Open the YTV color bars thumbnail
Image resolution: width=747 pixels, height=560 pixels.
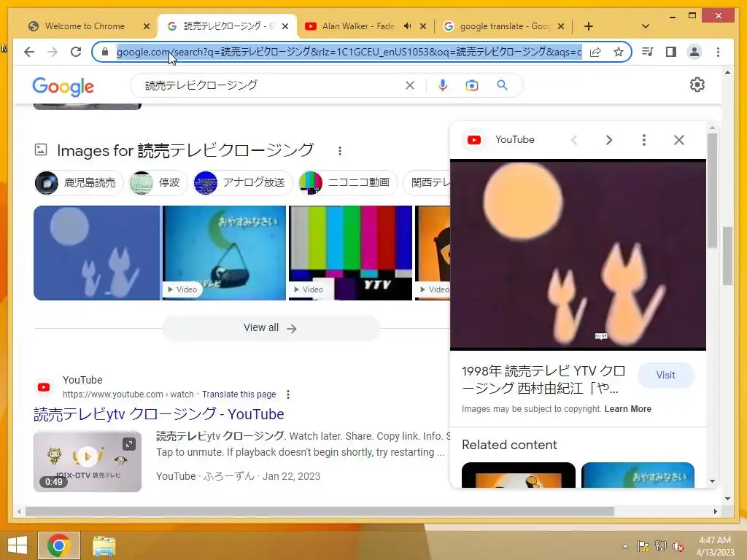[350, 253]
